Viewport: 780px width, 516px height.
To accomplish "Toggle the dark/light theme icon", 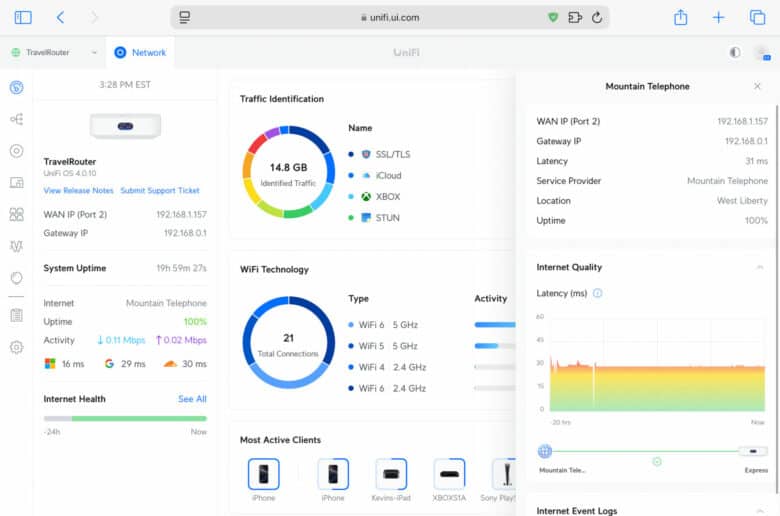I will (x=735, y=52).
